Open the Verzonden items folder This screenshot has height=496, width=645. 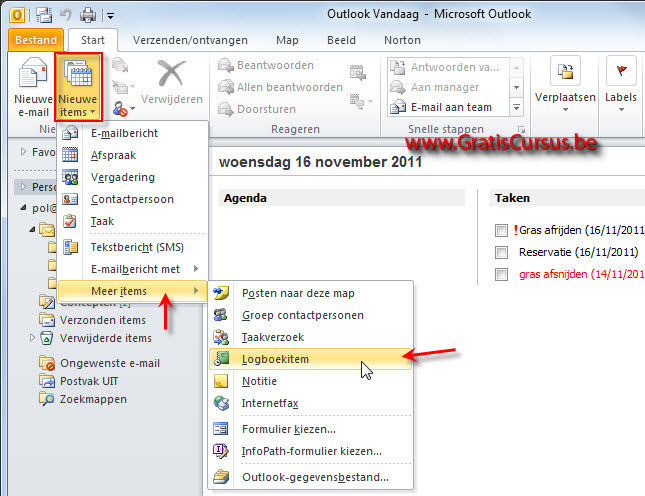tap(103, 320)
